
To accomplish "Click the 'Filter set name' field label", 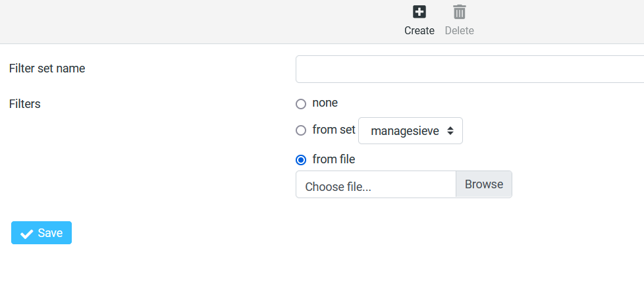I will [47, 68].
